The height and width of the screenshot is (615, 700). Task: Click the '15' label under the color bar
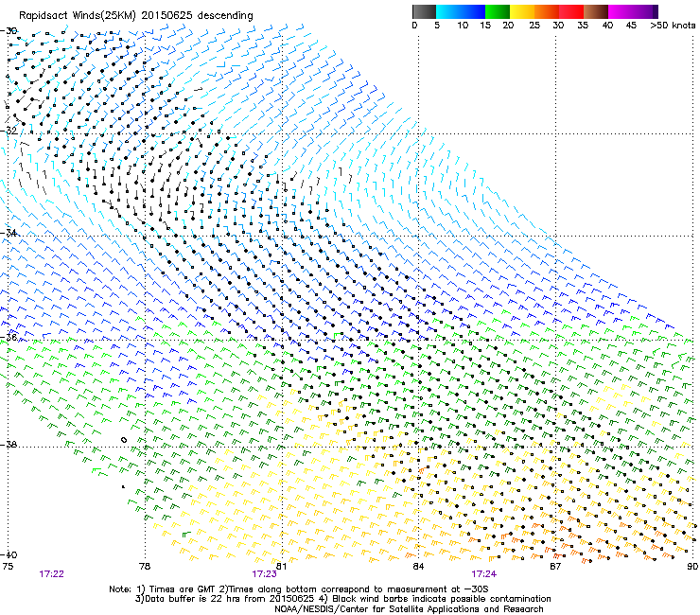point(485,26)
